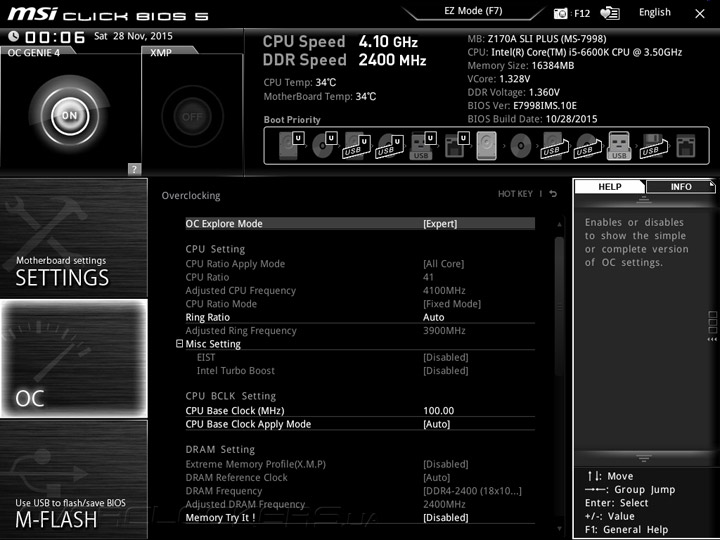720x540 pixels.
Task: Select the USB floppy boot device icon
Action: 654,146
